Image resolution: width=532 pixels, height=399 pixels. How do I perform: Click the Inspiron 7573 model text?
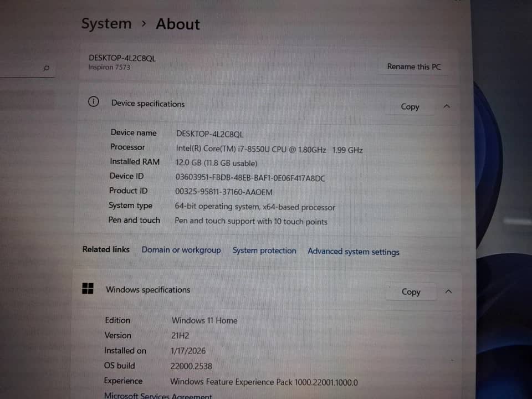109,67
